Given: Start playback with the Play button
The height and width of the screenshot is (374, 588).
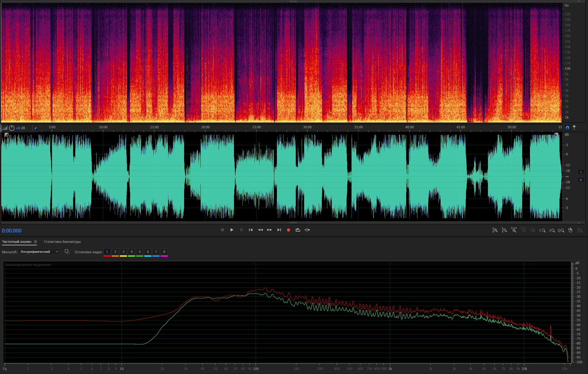Looking at the screenshot, I should coord(232,230).
